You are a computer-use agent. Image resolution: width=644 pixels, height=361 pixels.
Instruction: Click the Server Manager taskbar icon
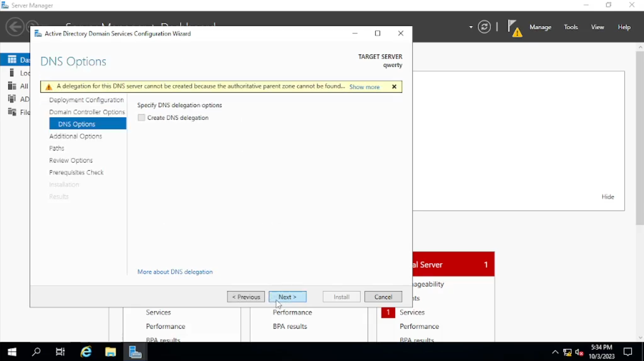135,352
